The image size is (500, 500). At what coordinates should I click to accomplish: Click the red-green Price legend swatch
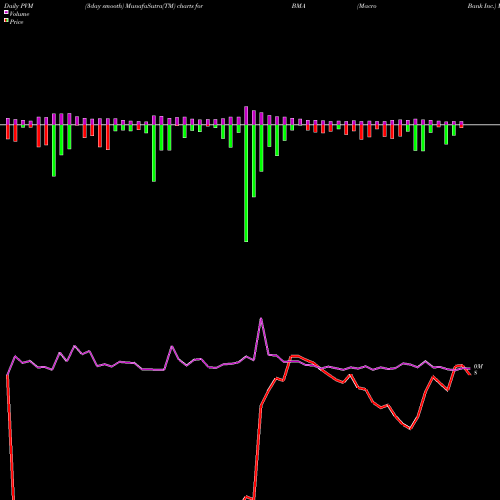(6, 21)
